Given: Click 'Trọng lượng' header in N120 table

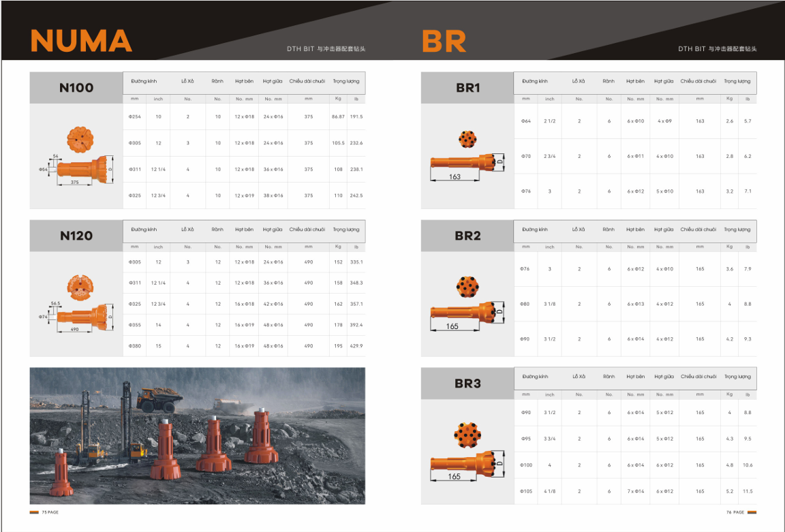Looking at the screenshot, I should click(x=346, y=229).
